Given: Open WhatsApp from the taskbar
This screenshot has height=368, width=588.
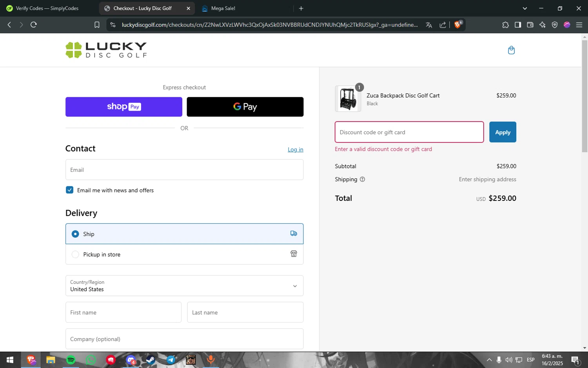Looking at the screenshot, I should 91,360.
